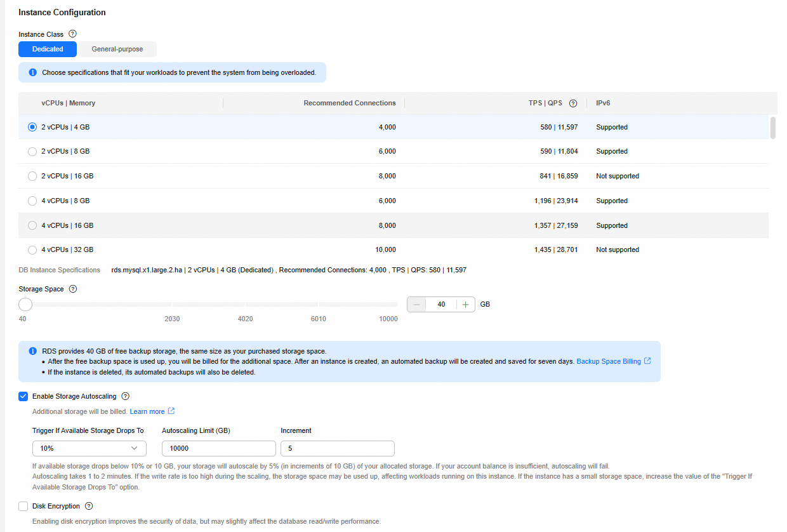This screenshot has width=787, height=532.
Task: Select the Dedicated instance class tab
Action: (x=48, y=49)
